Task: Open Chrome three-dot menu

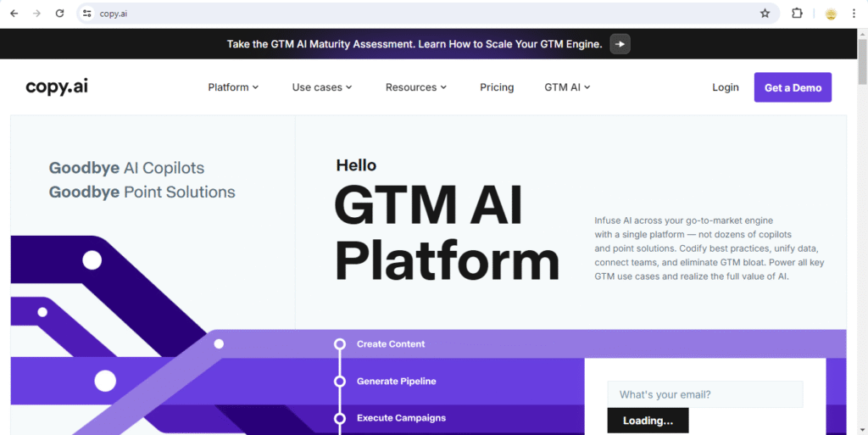Action: pyautogui.click(x=854, y=14)
